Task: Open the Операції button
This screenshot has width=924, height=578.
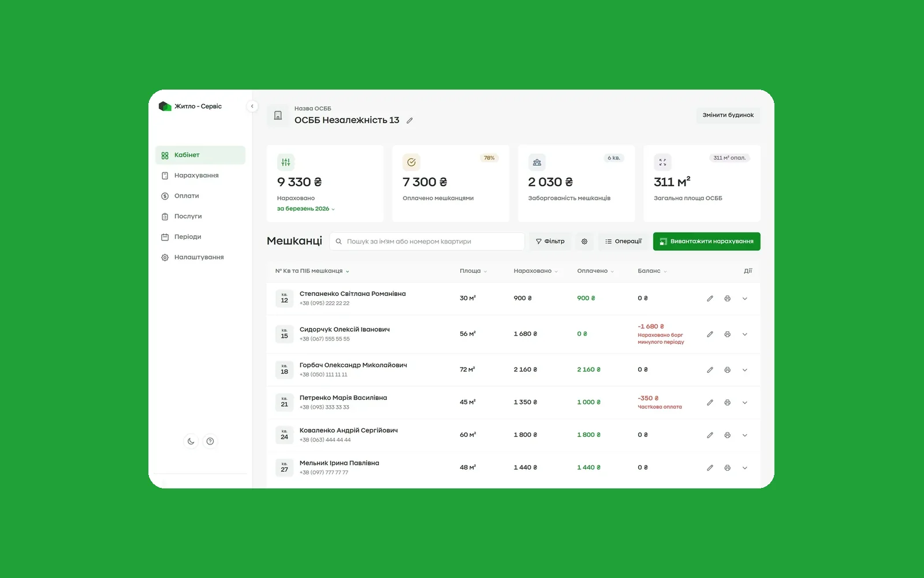Action: [x=623, y=242]
